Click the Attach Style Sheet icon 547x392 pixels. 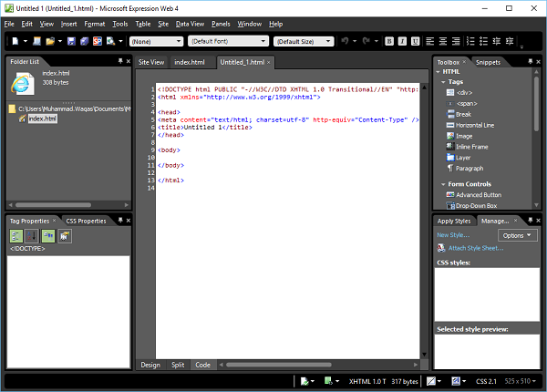click(x=442, y=248)
